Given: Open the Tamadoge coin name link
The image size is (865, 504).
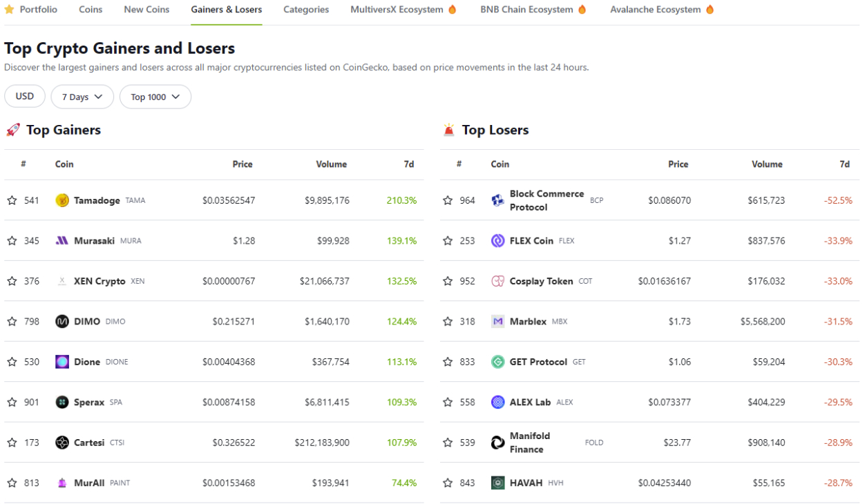Looking at the screenshot, I should pos(97,200).
